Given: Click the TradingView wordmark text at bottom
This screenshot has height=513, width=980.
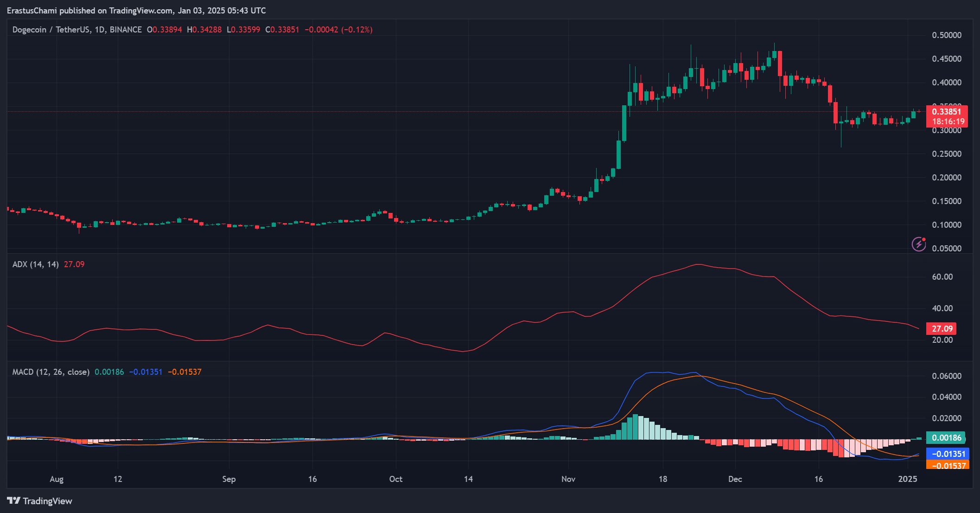Looking at the screenshot, I should tap(47, 501).
